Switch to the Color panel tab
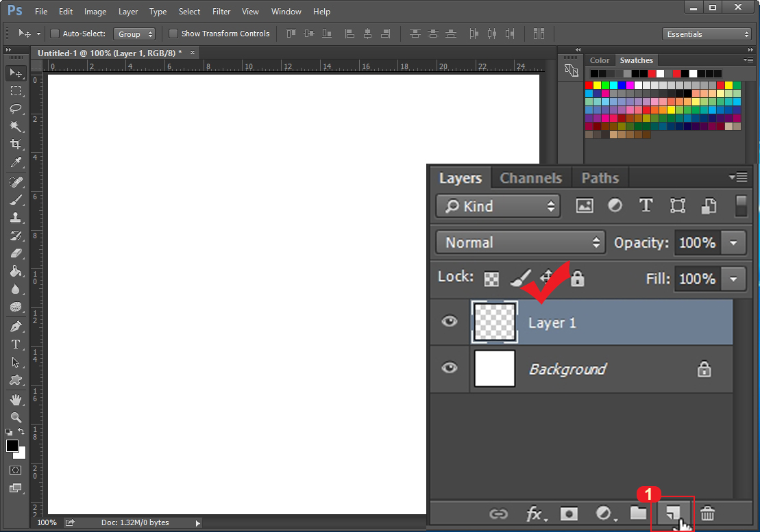Screen dimensions: 760x532 600,60
